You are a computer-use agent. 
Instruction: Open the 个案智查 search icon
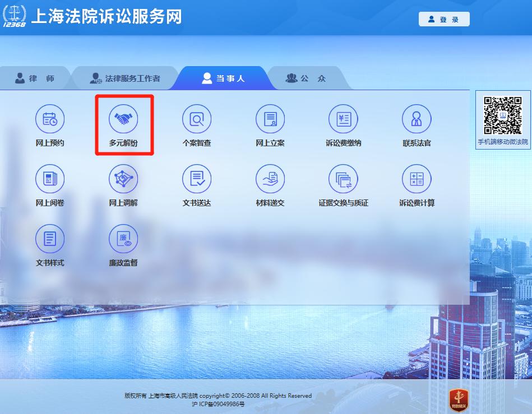pos(197,119)
